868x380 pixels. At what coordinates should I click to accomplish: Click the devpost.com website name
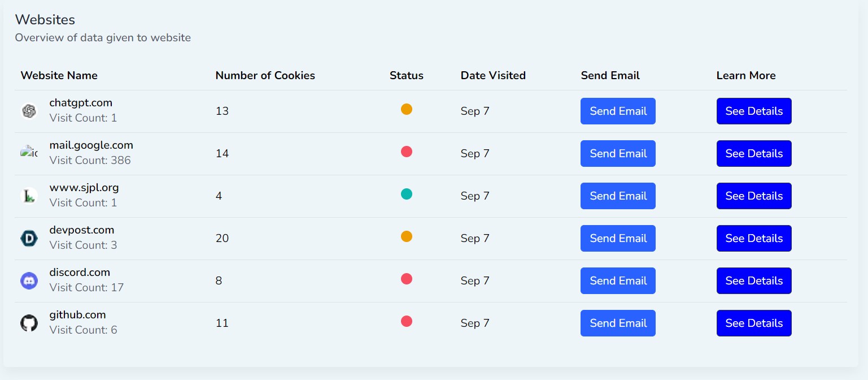tap(82, 230)
